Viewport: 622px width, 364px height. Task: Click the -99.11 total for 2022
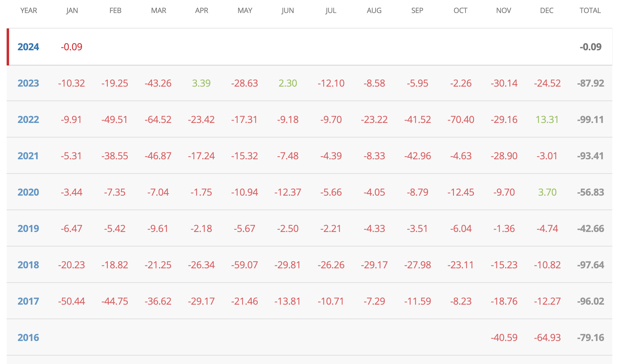tap(591, 120)
